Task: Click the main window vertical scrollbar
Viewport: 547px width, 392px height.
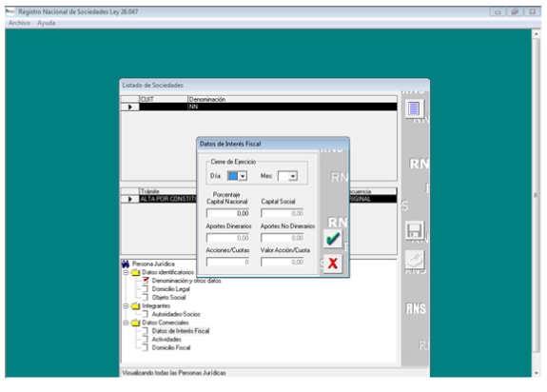Action: click(x=536, y=195)
